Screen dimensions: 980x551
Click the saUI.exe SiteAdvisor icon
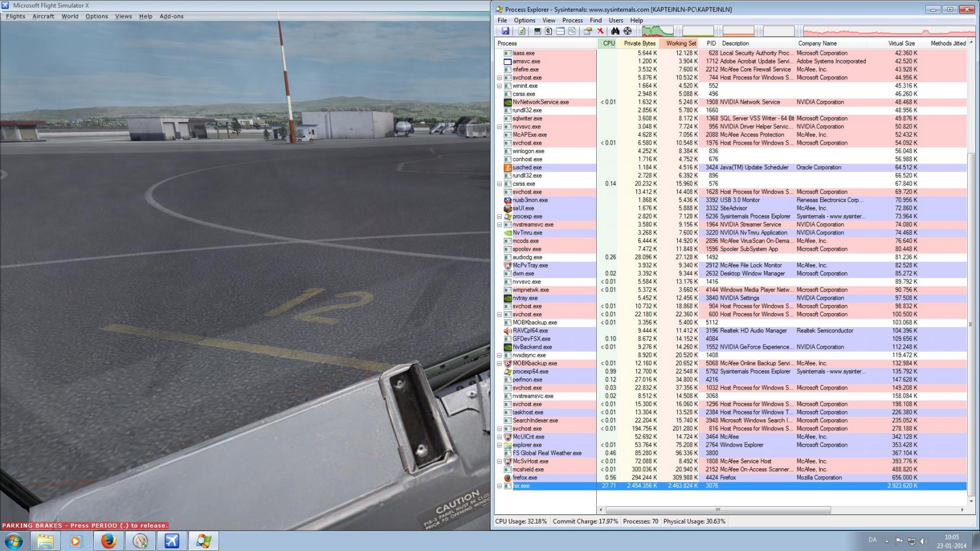tap(508, 208)
